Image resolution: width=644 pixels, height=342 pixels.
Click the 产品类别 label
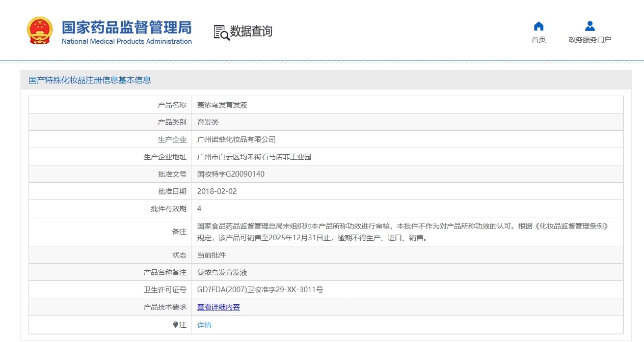(x=172, y=122)
